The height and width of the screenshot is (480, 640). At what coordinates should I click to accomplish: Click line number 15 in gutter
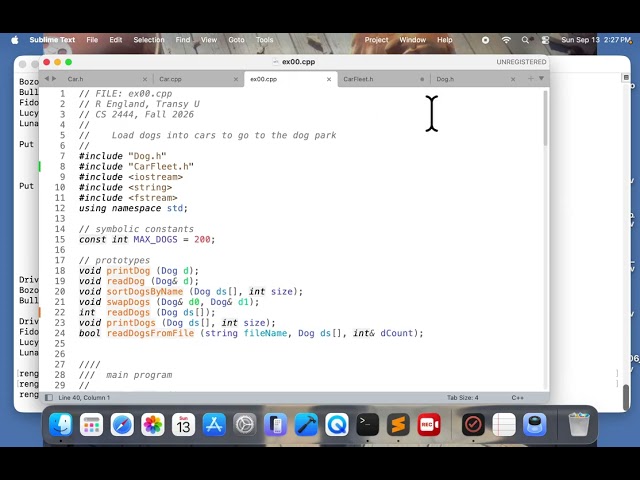(60, 240)
